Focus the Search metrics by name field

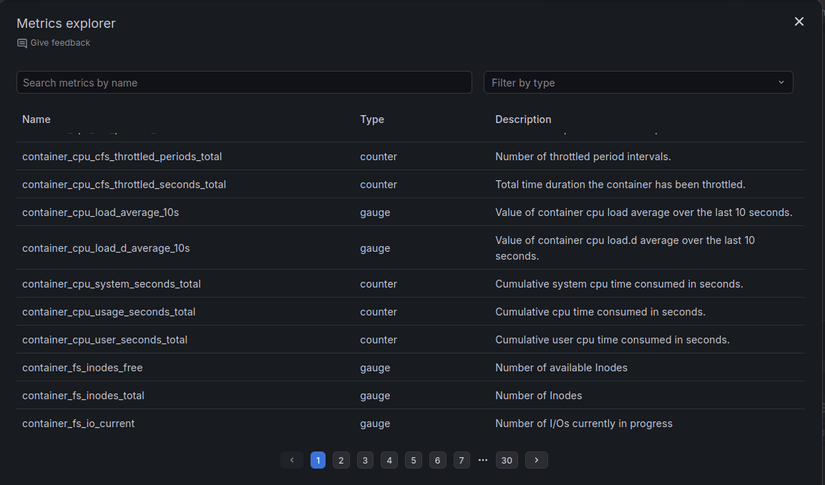244,82
